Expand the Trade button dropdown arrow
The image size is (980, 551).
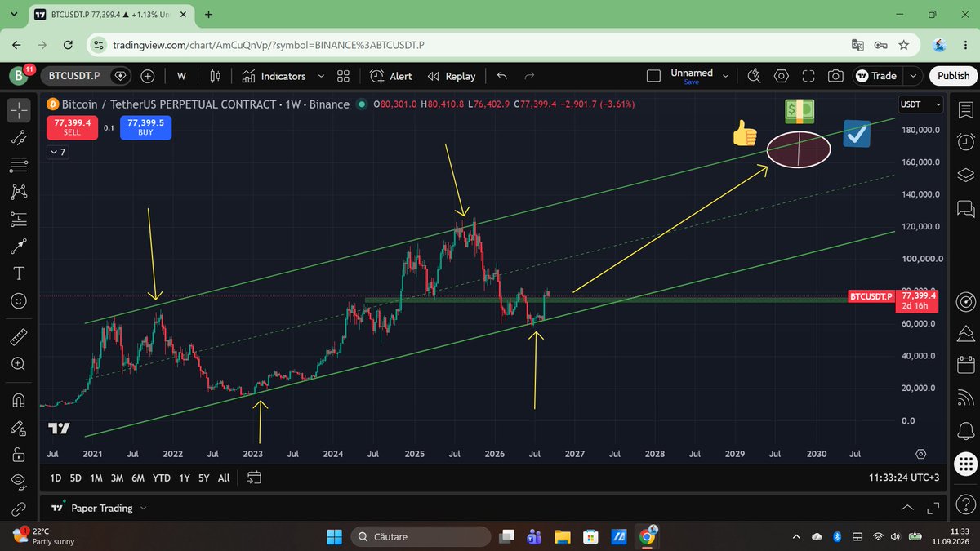(x=913, y=76)
